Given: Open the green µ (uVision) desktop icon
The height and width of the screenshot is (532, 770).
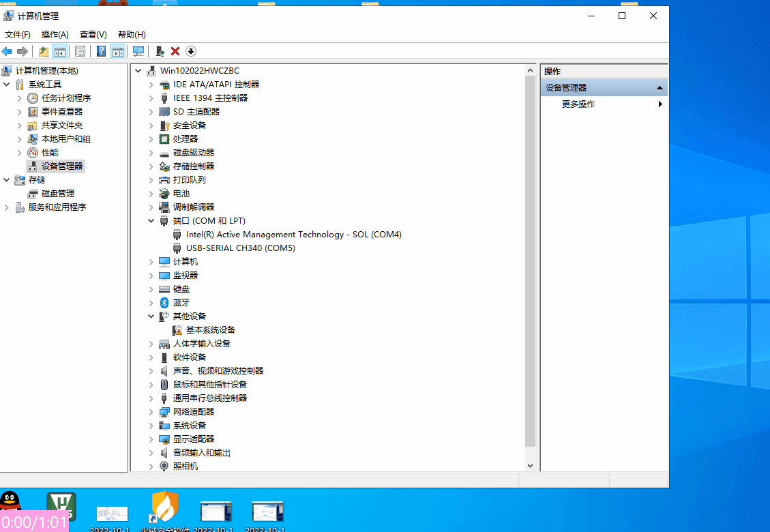Looking at the screenshot, I should (61, 507).
